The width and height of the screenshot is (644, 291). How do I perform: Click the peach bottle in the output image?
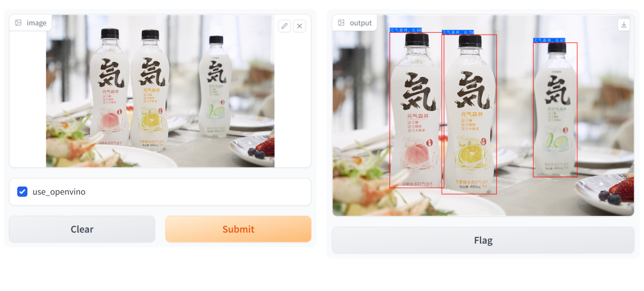tap(416, 110)
